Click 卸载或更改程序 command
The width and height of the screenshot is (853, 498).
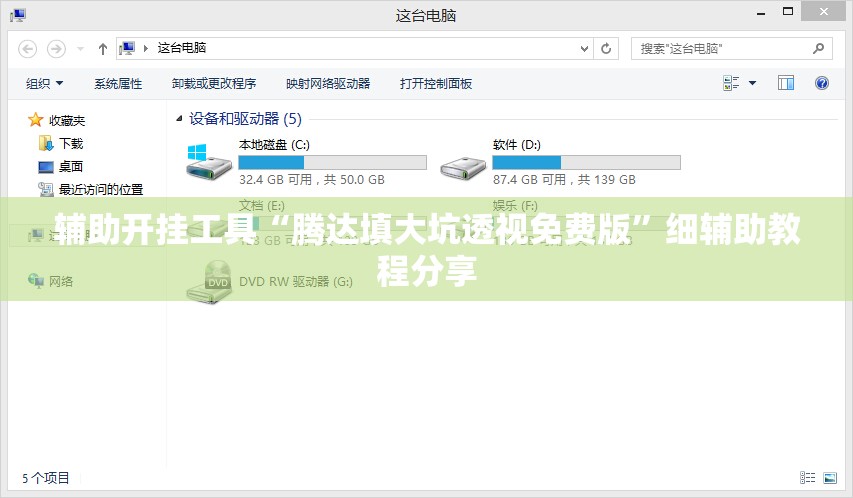tap(214, 83)
